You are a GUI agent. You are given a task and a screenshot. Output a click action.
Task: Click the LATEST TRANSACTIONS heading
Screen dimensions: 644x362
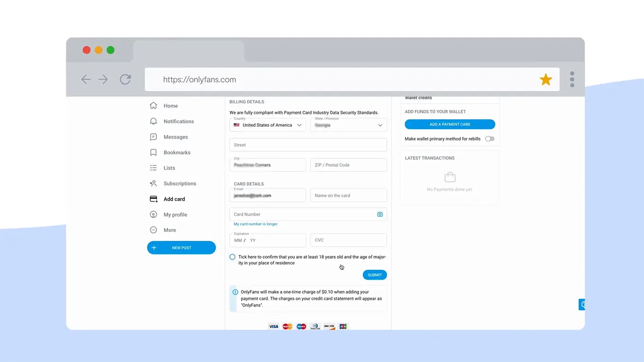click(430, 158)
